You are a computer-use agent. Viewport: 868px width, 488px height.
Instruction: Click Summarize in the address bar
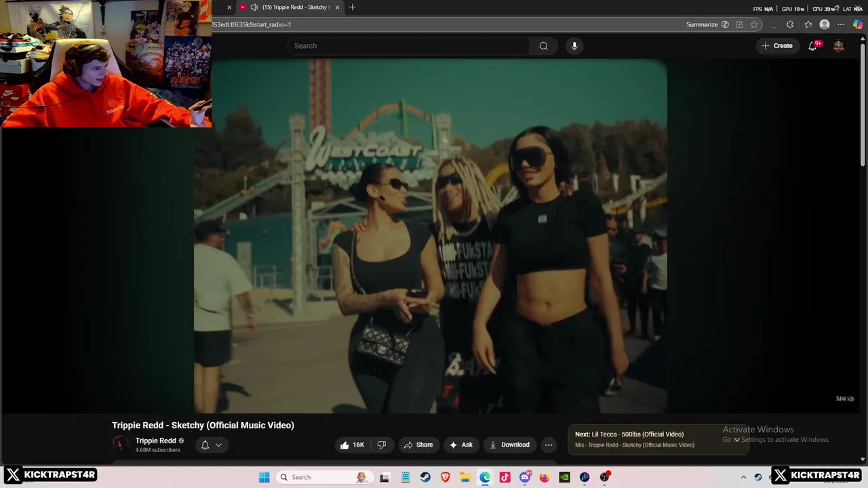click(x=702, y=24)
